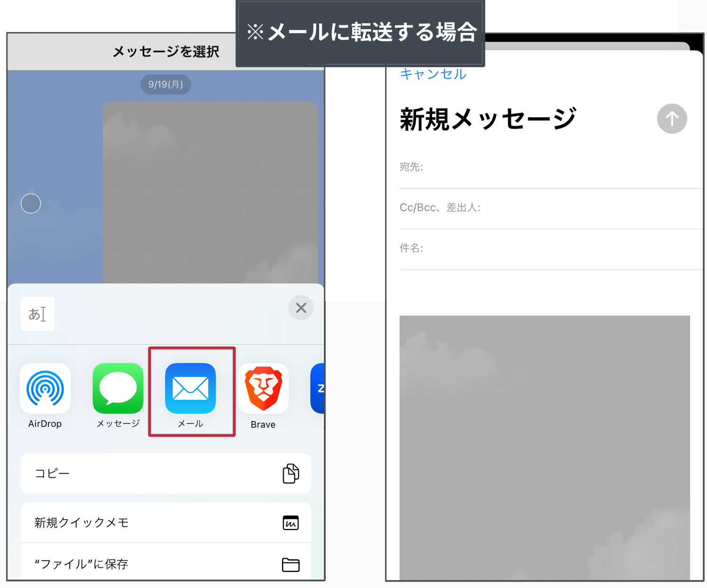Tap the 9/19(月) date header
The height and width of the screenshot is (588, 707).
tap(166, 84)
